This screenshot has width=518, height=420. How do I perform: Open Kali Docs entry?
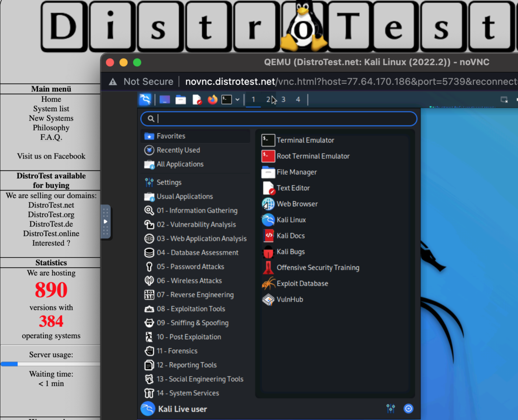(x=334, y=236)
